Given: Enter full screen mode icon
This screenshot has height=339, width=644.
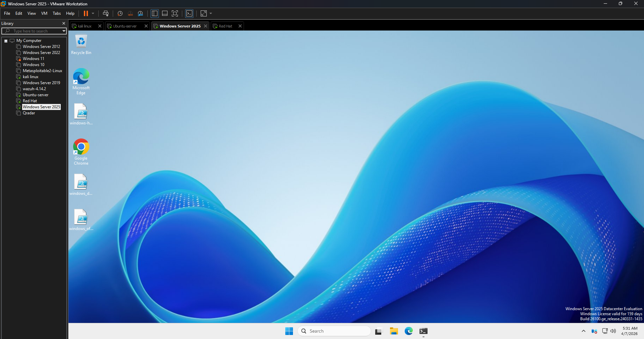Looking at the screenshot, I should coord(175,13).
